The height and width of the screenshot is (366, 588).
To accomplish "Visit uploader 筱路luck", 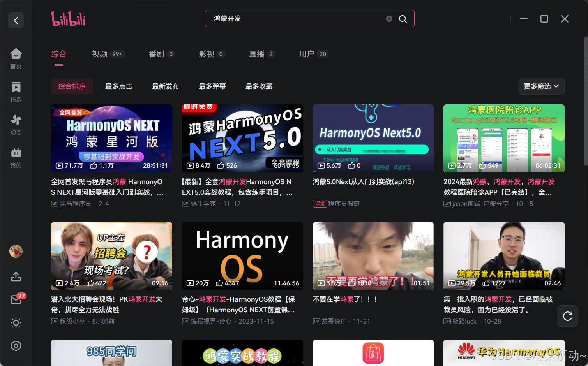I will 464,321.
